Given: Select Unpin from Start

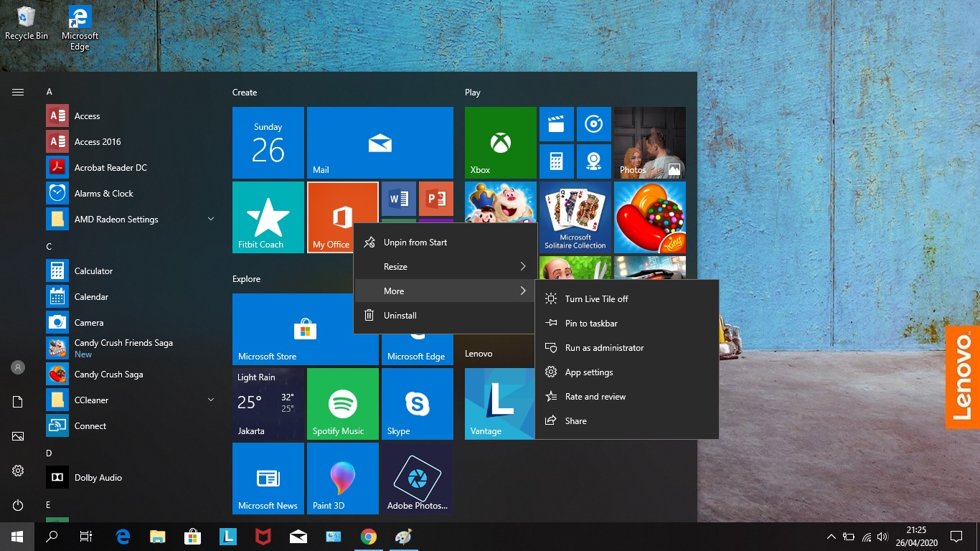Looking at the screenshot, I should [x=445, y=242].
